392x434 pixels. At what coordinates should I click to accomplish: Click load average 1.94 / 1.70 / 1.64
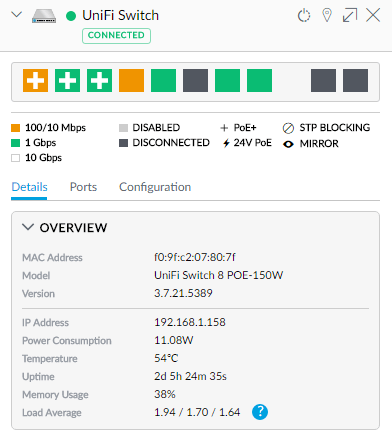point(197,412)
